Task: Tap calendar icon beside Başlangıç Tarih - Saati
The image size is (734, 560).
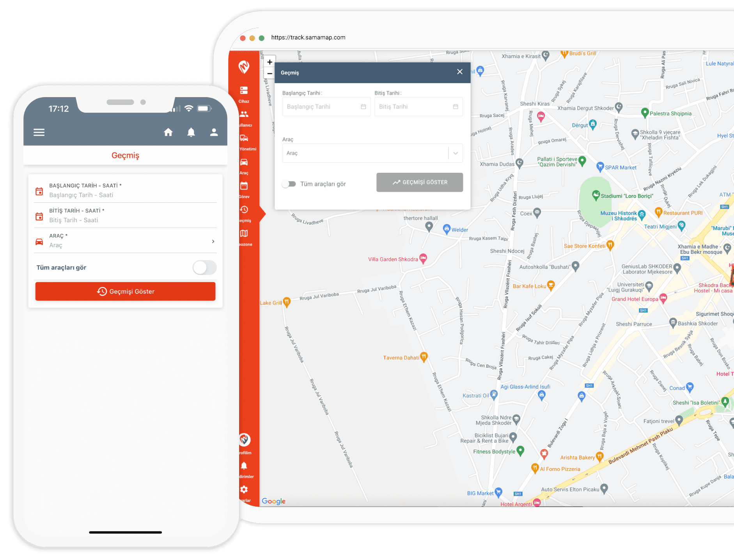Action: coord(39,191)
